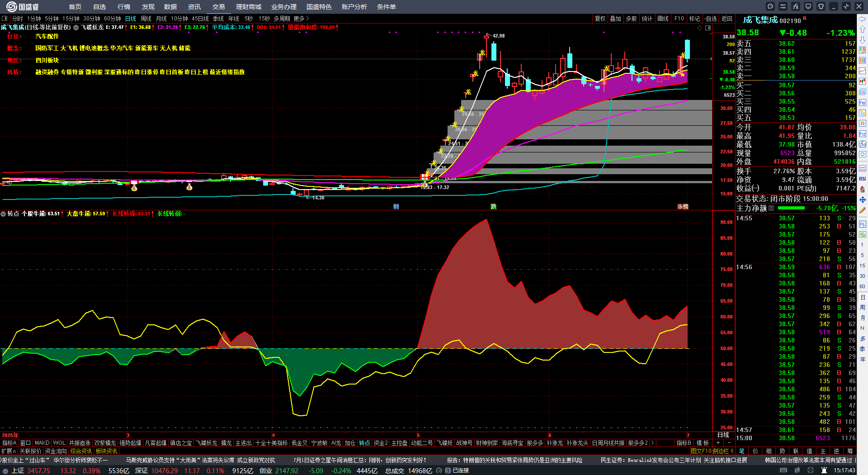Click the up arrow icon in right sidebar
The height and width of the screenshot is (475, 868).
pos(863,29)
